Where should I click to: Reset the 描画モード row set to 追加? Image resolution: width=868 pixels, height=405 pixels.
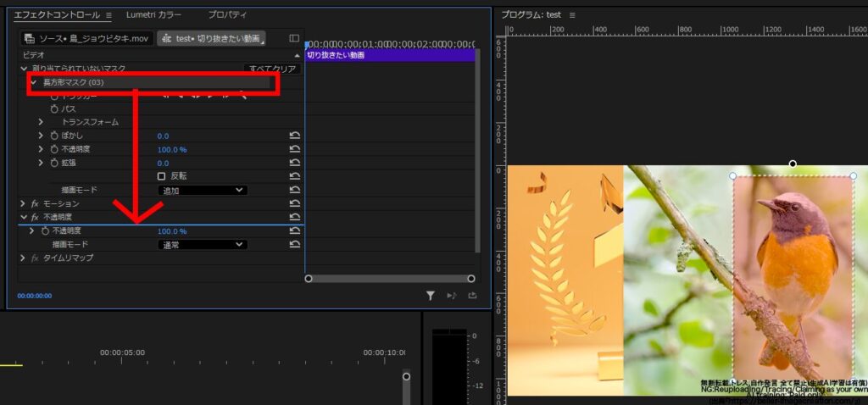295,190
